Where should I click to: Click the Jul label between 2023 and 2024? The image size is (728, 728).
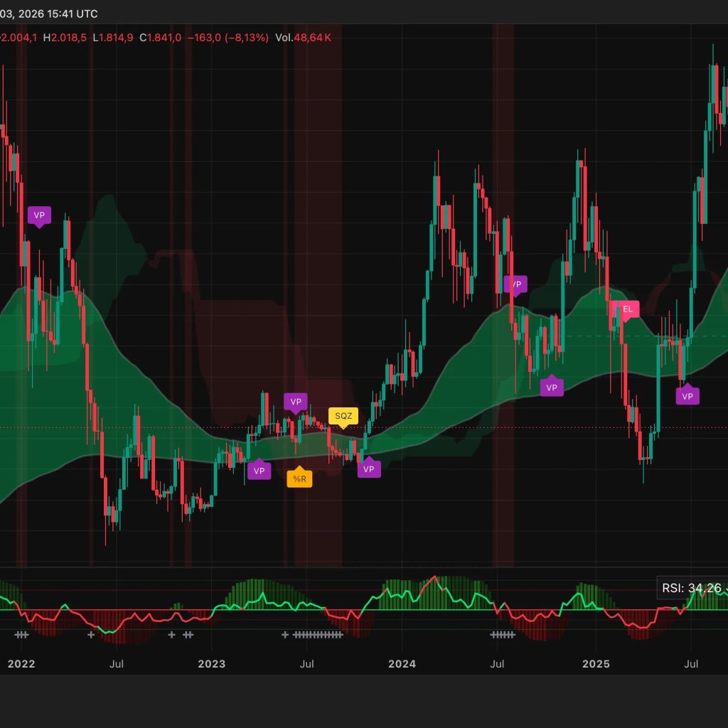tap(307, 664)
